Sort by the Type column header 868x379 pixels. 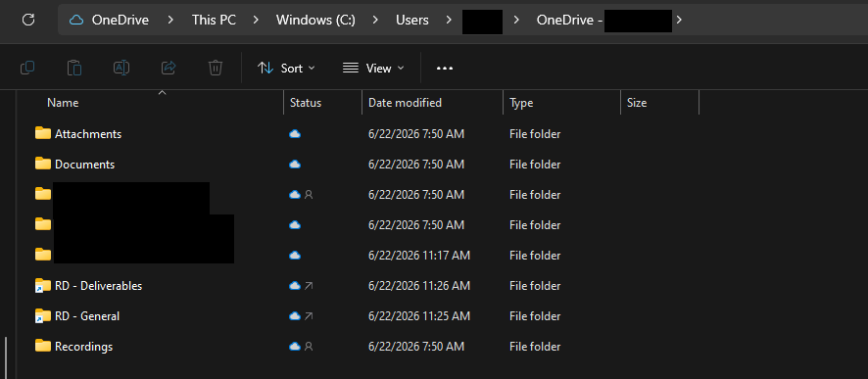(521, 103)
